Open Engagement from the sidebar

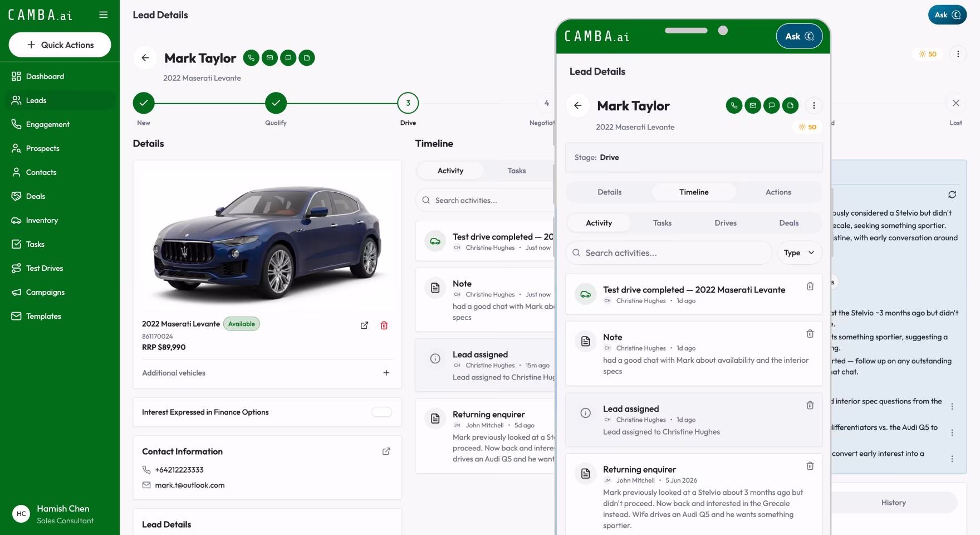tap(60, 124)
